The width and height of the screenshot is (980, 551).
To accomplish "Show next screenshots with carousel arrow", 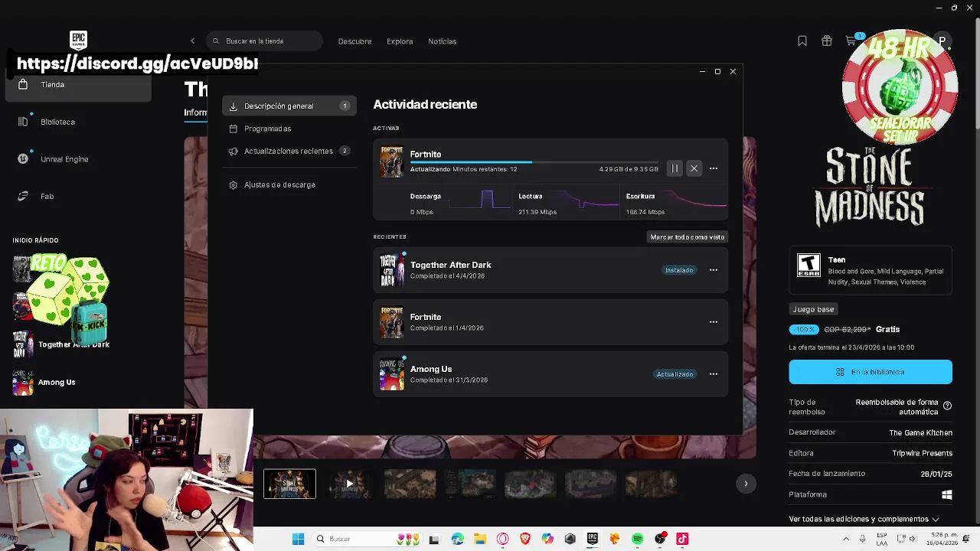I will click(x=746, y=484).
